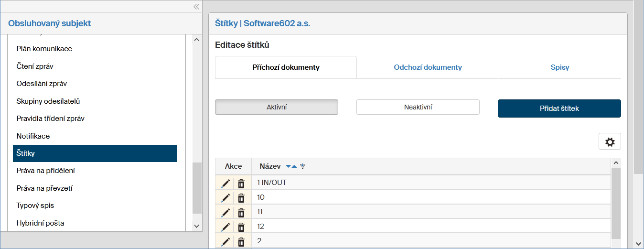Click the filter icon in Název column

click(302, 167)
